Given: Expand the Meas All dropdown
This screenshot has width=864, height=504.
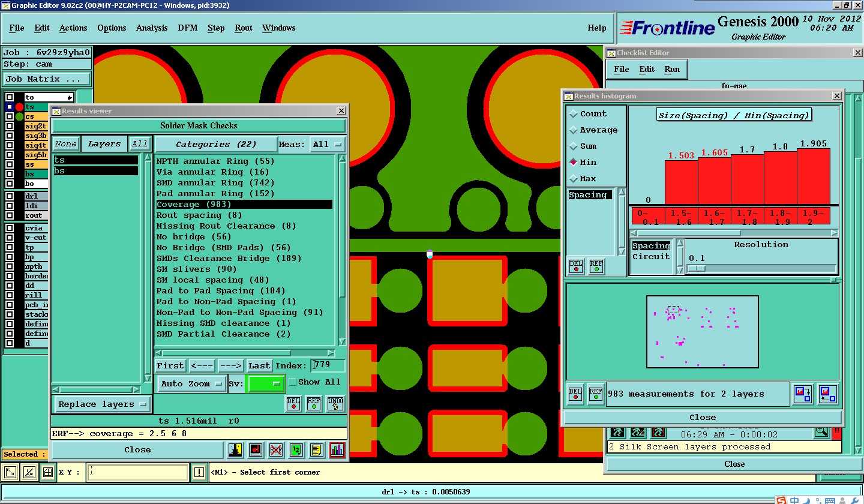Looking at the screenshot, I should click(328, 145).
